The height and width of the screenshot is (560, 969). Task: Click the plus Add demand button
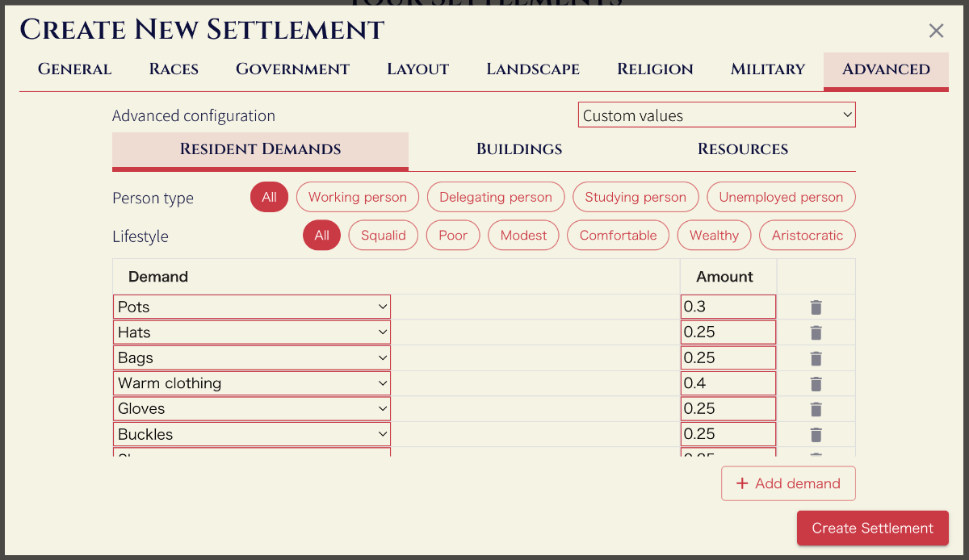point(788,483)
